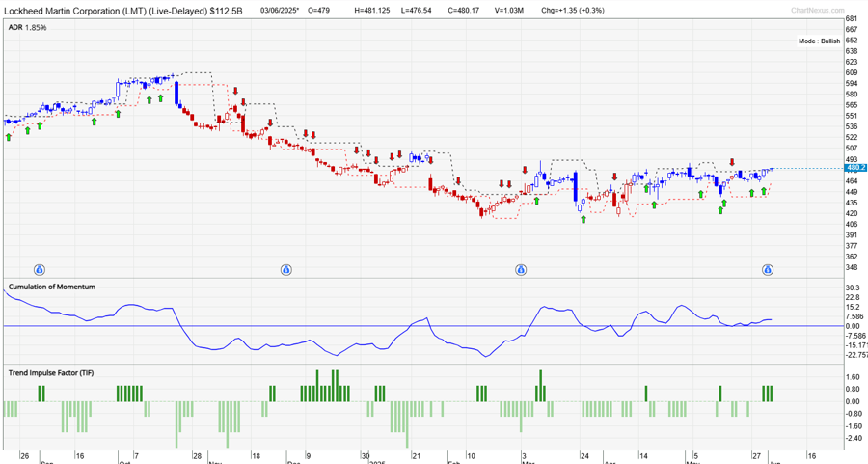Click the volume value V=1.03M
The height and width of the screenshot is (464, 868).
point(508,11)
